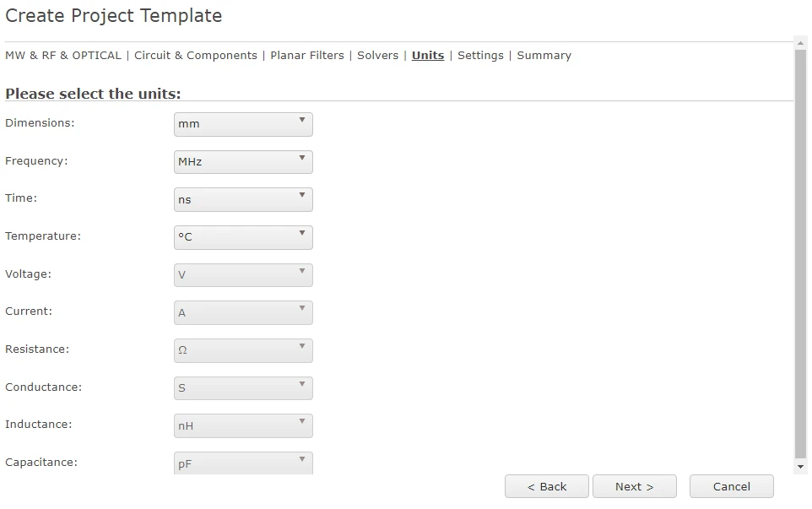Open the Current unit dropdown
Screen dimensions: 812x509
click(x=243, y=313)
